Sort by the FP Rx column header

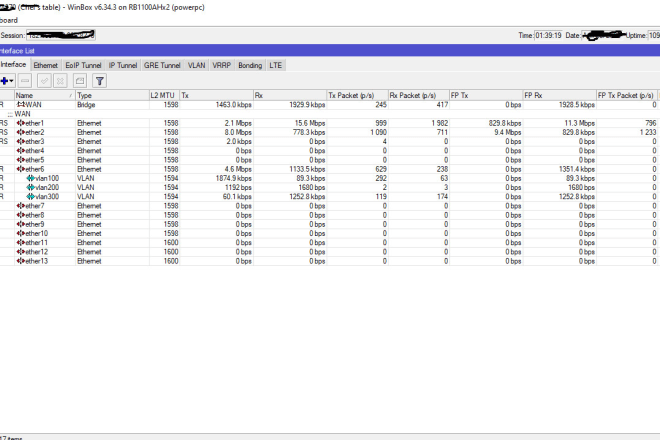(x=559, y=96)
